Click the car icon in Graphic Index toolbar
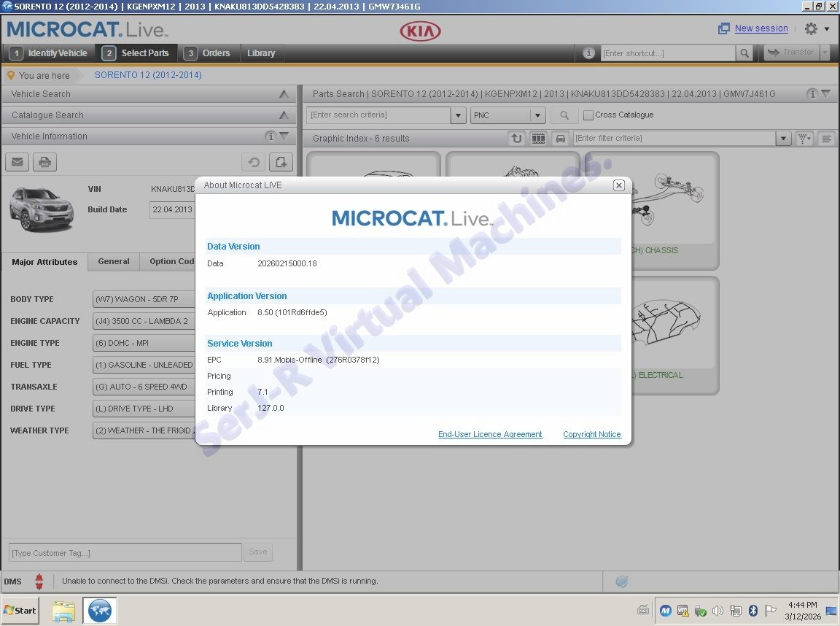 pyautogui.click(x=560, y=139)
